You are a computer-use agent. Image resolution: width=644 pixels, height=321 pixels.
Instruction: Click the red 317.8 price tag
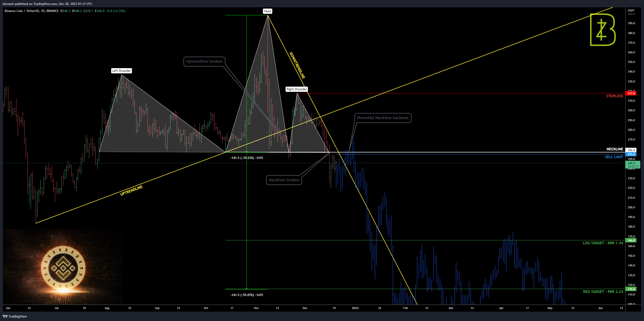point(631,93)
